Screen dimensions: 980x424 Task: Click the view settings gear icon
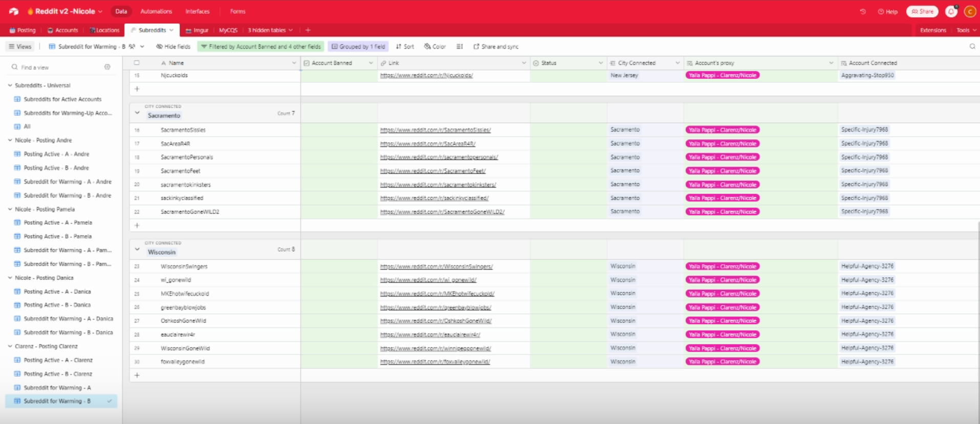108,67
